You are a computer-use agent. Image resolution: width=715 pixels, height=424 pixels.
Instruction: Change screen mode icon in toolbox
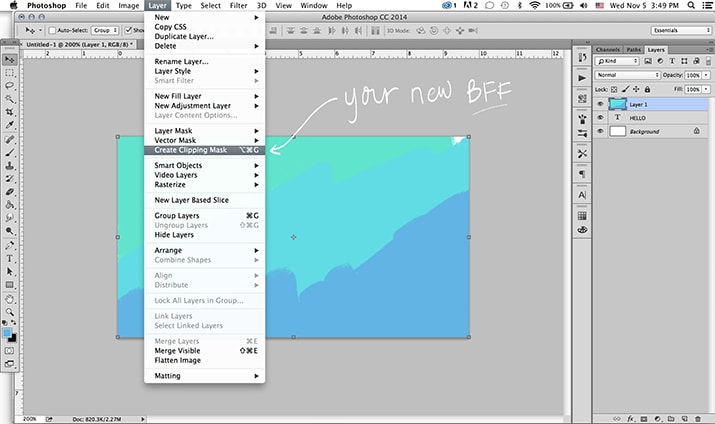tap(10, 364)
